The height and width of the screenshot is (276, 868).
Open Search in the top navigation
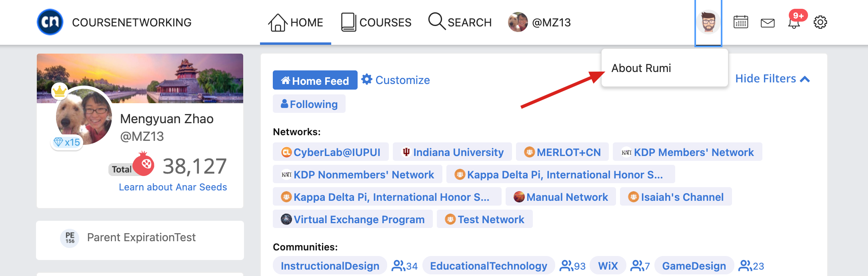point(460,22)
